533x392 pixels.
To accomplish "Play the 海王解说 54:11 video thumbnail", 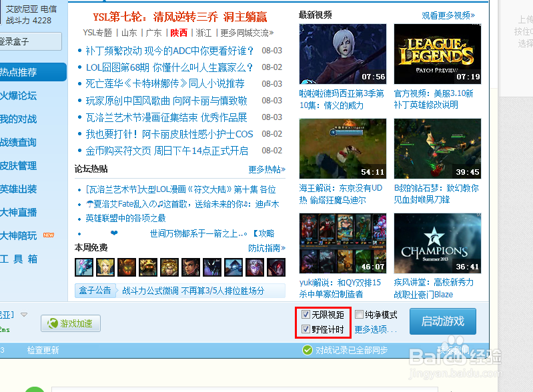I will 343,149.
